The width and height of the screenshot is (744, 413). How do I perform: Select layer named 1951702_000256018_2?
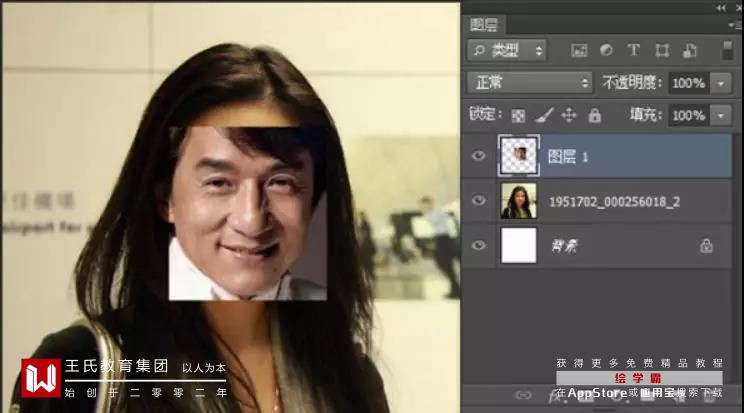click(614, 202)
